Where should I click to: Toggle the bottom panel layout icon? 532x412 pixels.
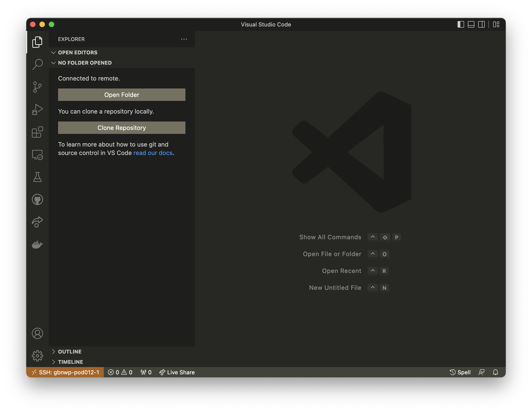[471, 24]
